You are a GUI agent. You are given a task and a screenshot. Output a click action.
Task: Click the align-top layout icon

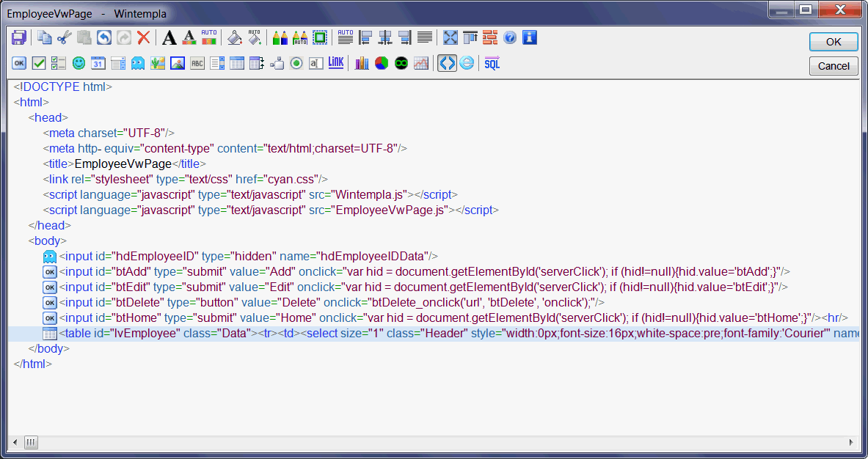pyautogui.click(x=470, y=37)
